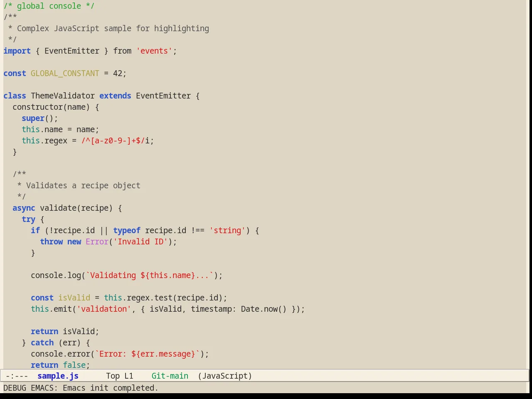Screen dimensions: 532x399
Task: Click the number 42 in const line
Action: [118, 73]
